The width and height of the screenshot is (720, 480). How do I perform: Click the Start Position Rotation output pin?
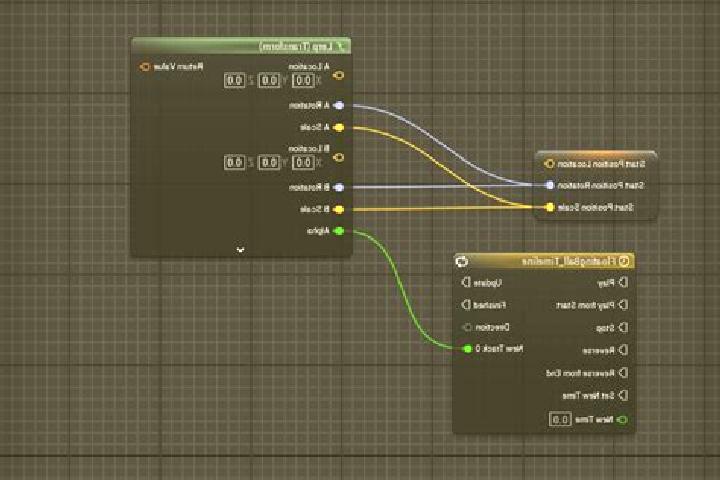click(x=549, y=185)
